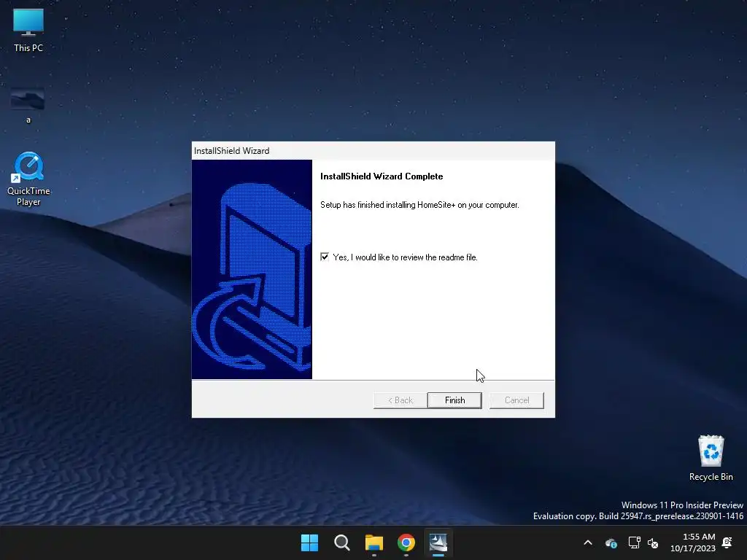Show hidden system tray icons
The width and height of the screenshot is (747, 560).
click(x=588, y=542)
